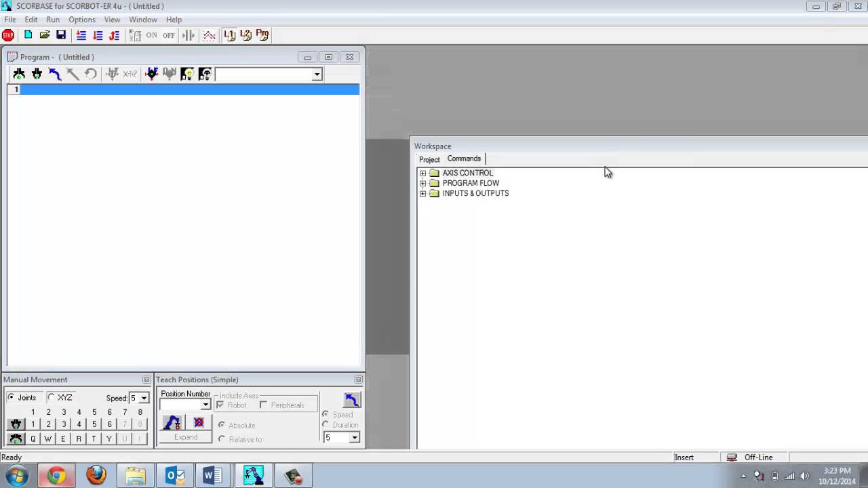
Task: Close the Manual Movement panel
Action: [146, 380]
